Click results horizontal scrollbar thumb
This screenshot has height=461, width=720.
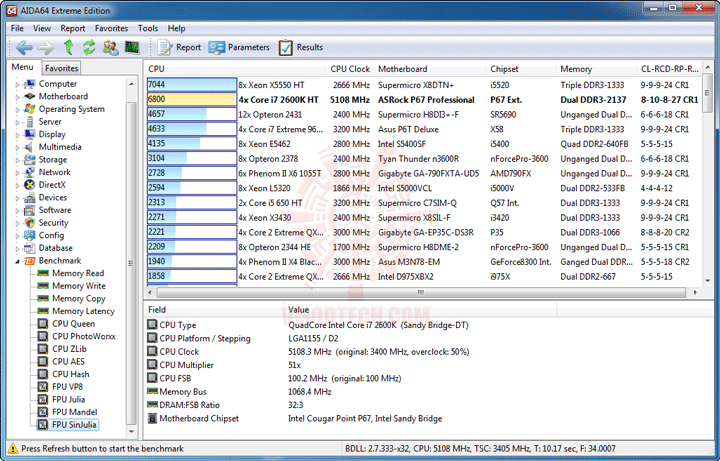[421, 292]
